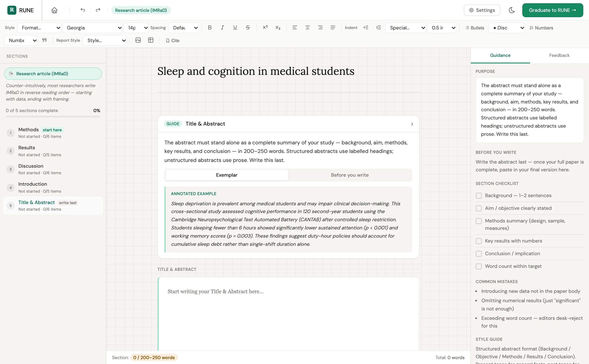Click the Graduate to RUNE button
The image size is (589, 364).
[553, 10]
